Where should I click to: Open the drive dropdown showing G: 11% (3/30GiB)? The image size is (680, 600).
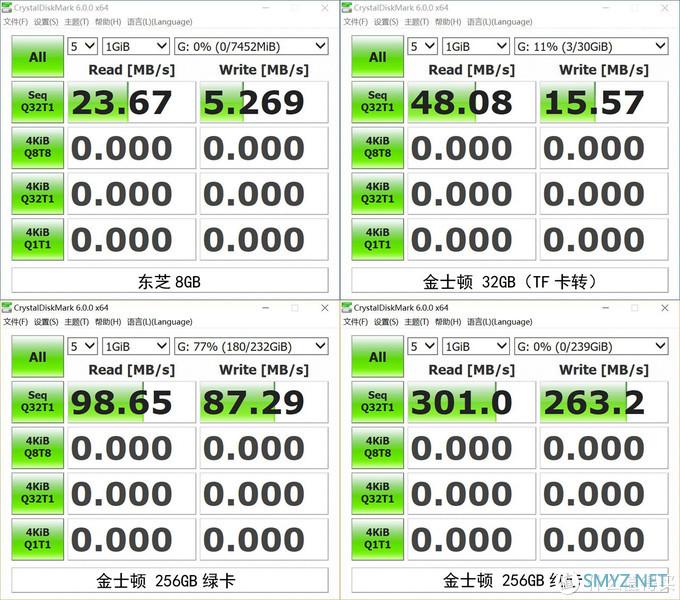click(591, 46)
